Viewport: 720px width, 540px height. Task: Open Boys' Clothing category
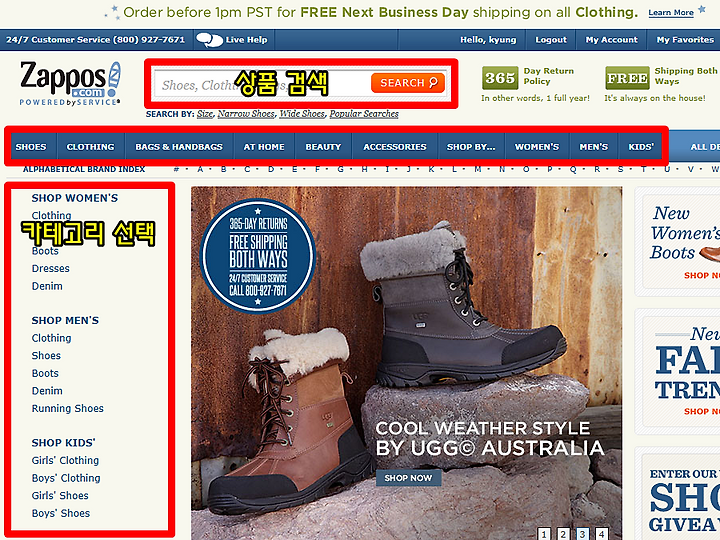[66, 478]
